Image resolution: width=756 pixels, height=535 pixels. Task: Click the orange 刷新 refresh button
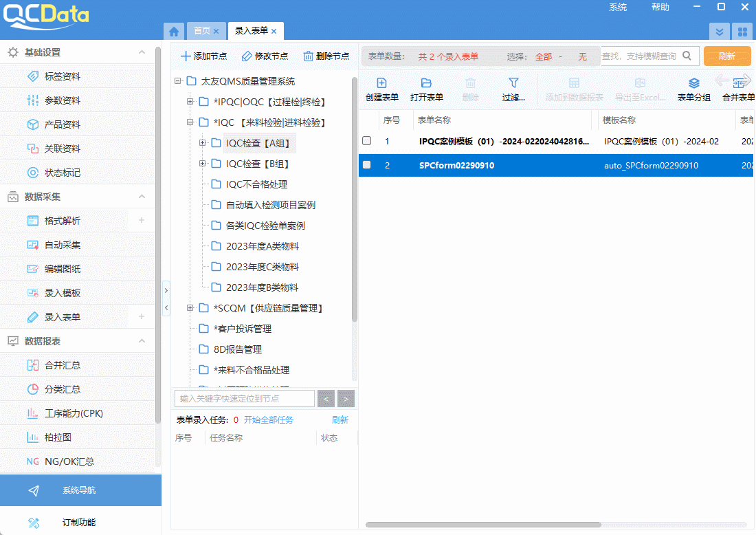coord(726,56)
